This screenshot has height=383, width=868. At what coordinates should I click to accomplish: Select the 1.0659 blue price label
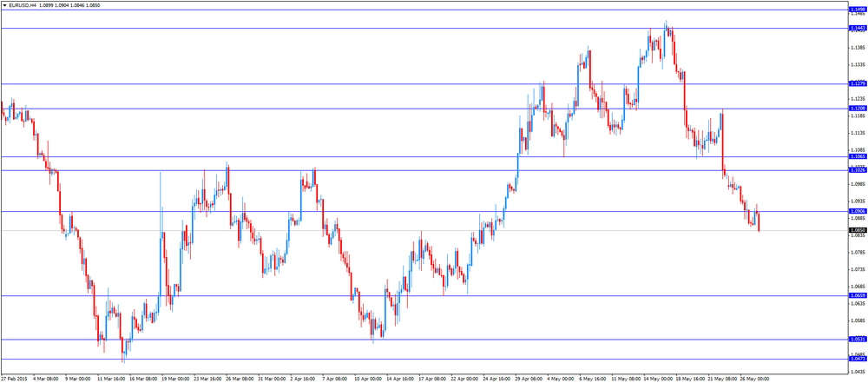858,295
